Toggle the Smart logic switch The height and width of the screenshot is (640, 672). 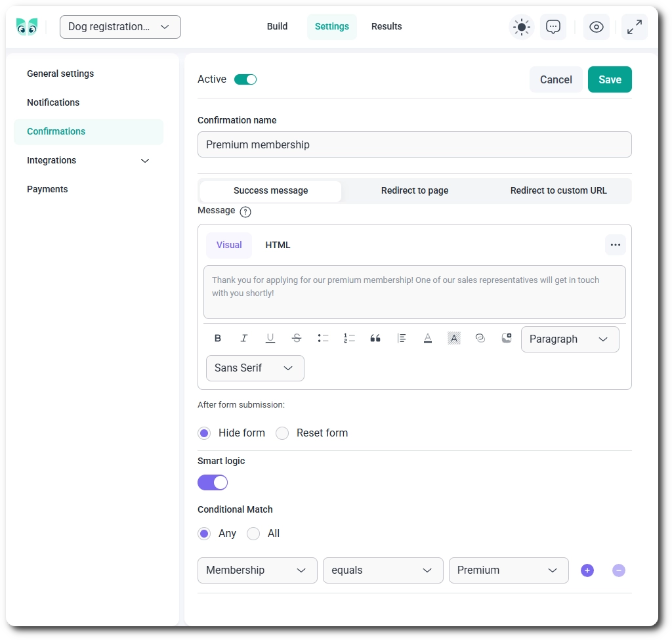pyautogui.click(x=213, y=482)
